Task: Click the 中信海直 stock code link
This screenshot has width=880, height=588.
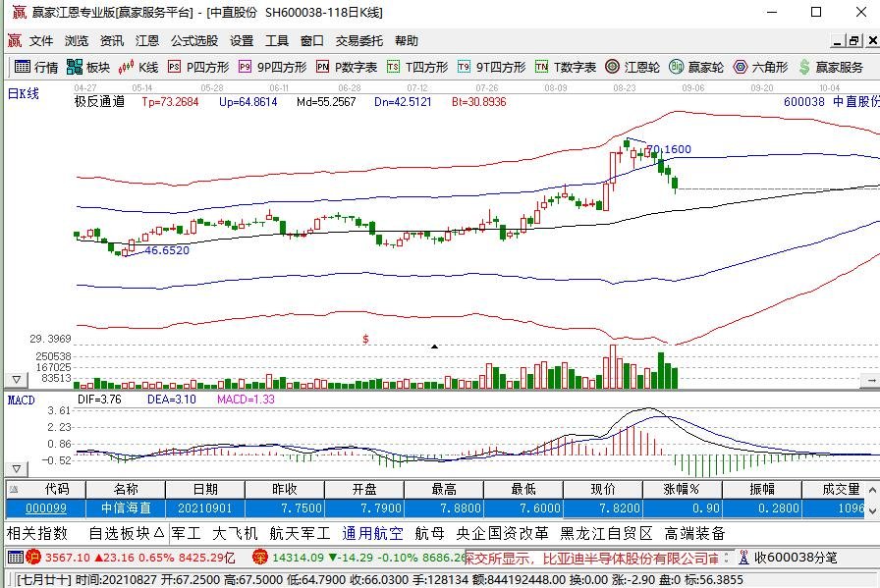Action: tap(50, 508)
